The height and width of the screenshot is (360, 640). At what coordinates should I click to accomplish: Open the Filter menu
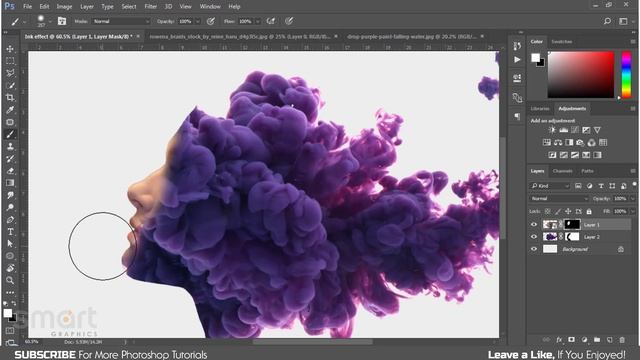point(151,7)
